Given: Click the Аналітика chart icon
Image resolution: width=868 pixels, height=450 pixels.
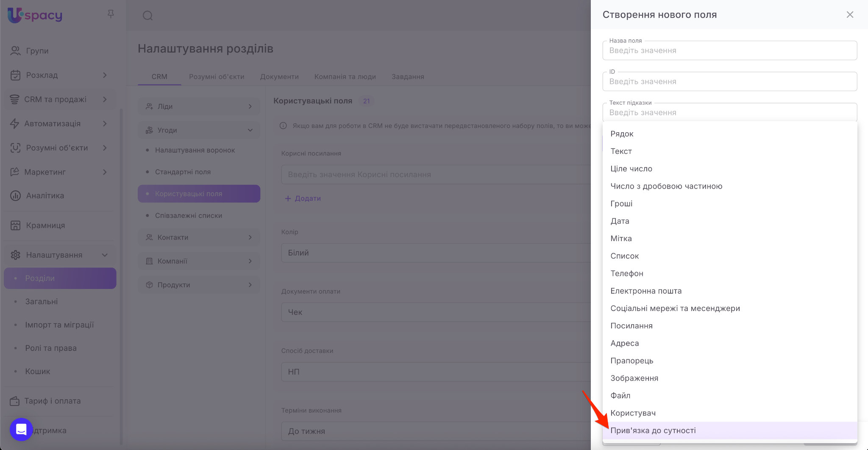Looking at the screenshot, I should tap(15, 196).
